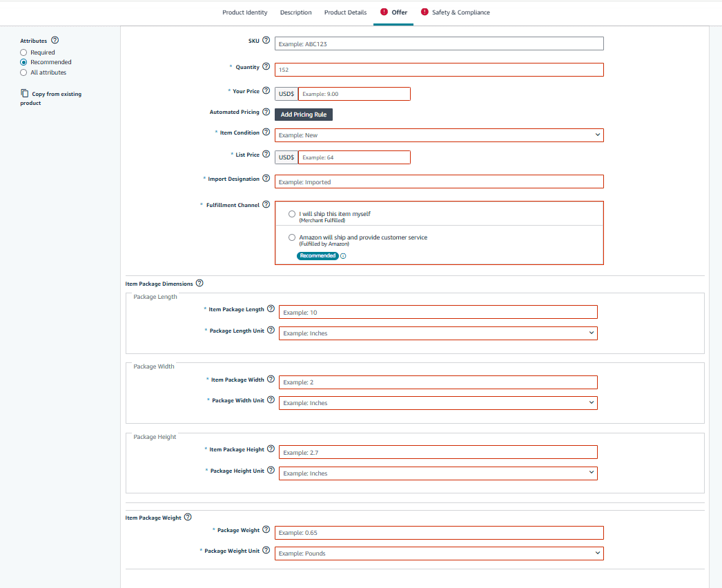
Task: Click the Item Package Width input field
Action: (x=438, y=382)
